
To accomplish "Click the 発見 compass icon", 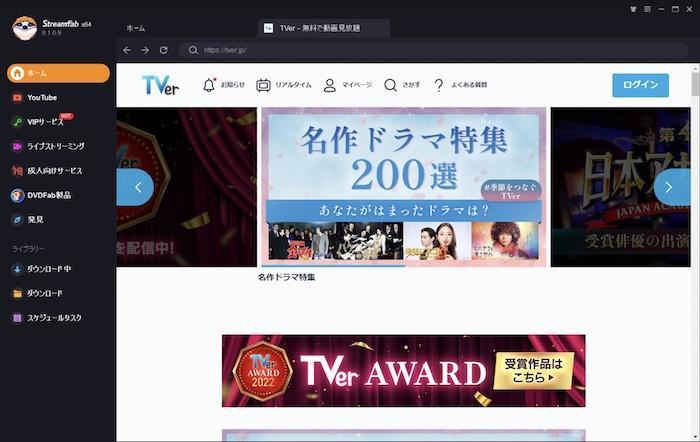I will coord(17,220).
